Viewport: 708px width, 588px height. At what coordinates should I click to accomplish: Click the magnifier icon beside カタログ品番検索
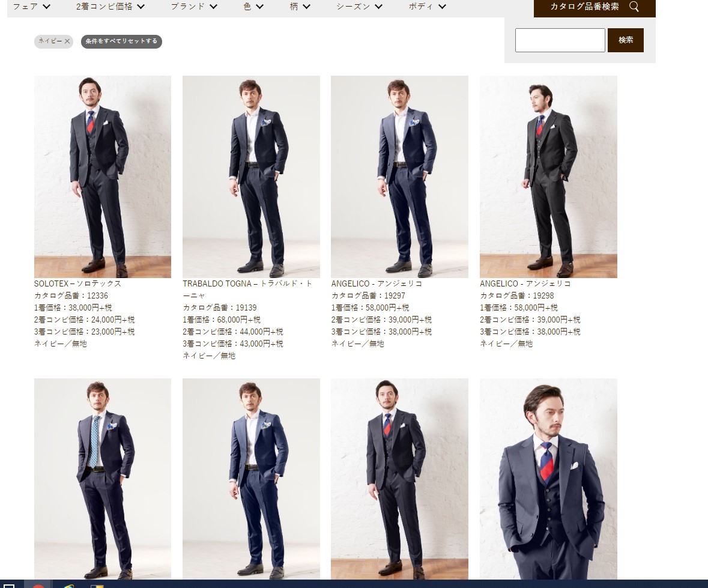pyautogui.click(x=634, y=7)
